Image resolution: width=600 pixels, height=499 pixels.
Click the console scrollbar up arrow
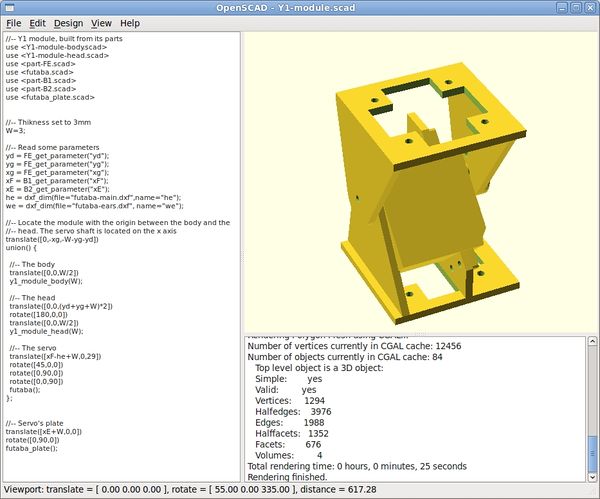(x=593, y=340)
